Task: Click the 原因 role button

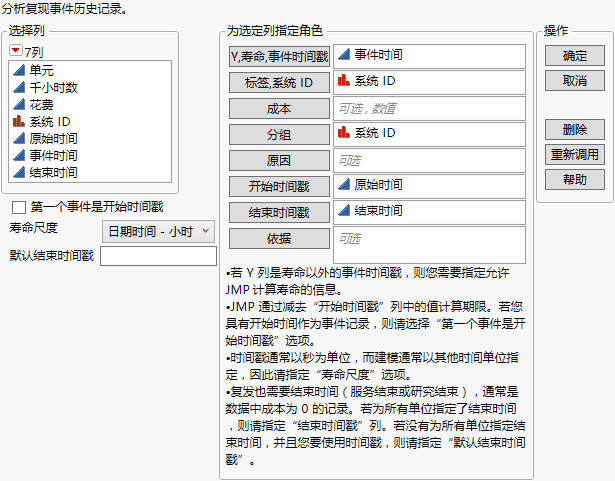Action: pyautogui.click(x=279, y=160)
